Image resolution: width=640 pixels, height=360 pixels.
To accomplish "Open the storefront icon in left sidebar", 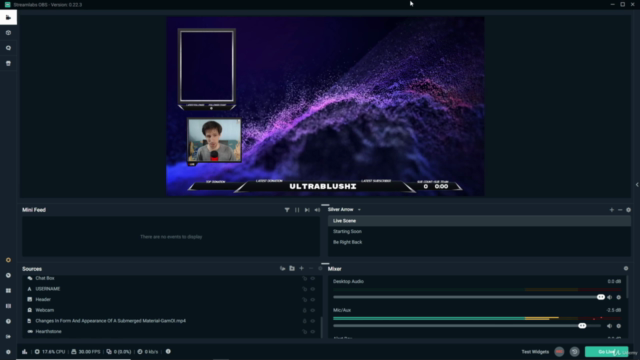I will [8, 63].
